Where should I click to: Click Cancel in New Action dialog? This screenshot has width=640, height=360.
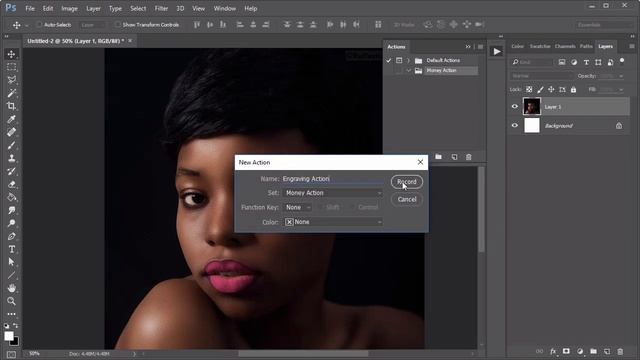[407, 199]
